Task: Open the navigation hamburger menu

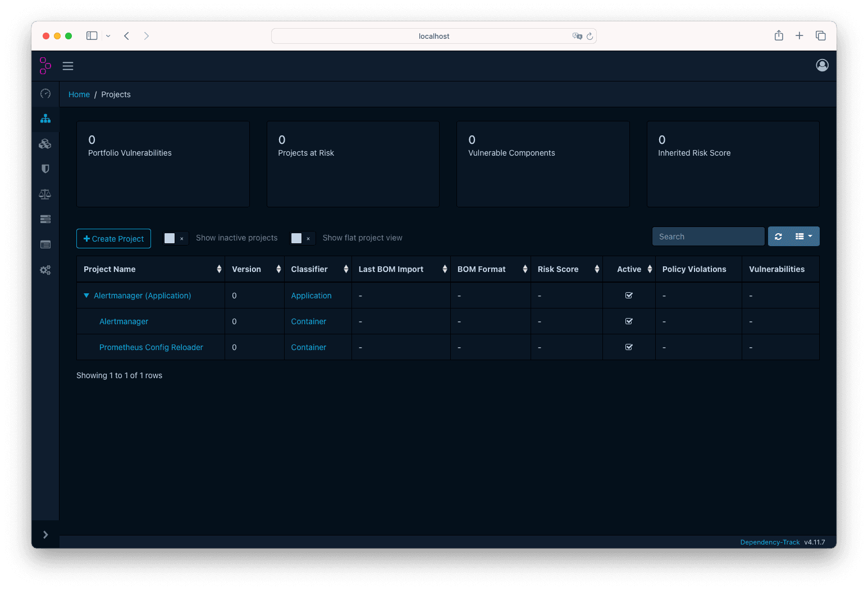Action: [x=68, y=66]
